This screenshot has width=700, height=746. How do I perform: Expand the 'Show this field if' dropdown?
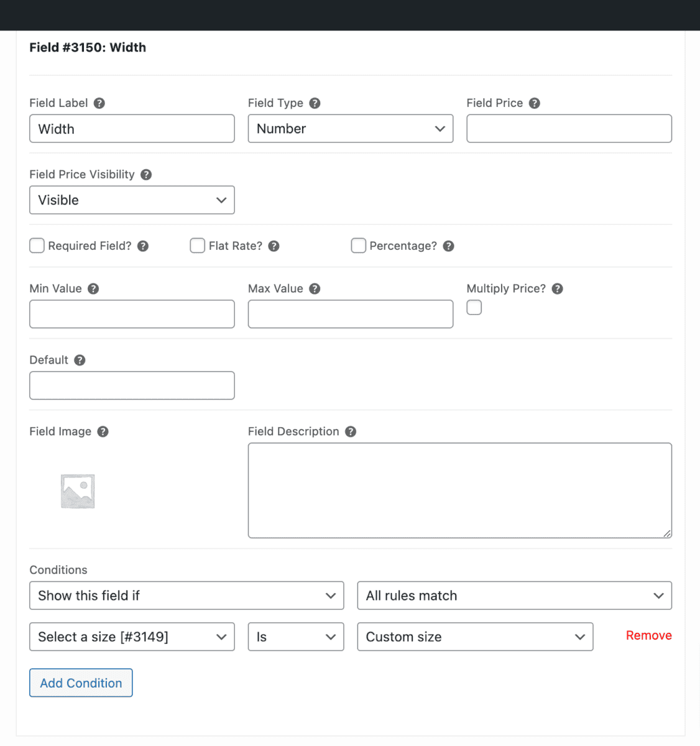point(187,596)
